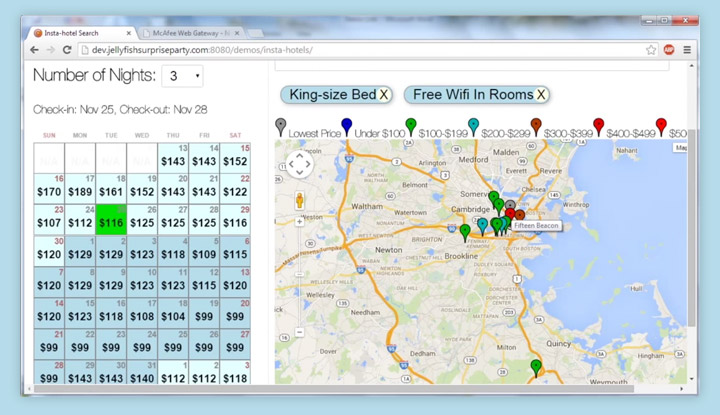Open the Chrome hamburger menu
Image resolution: width=720 pixels, height=415 pixels.
(x=687, y=49)
